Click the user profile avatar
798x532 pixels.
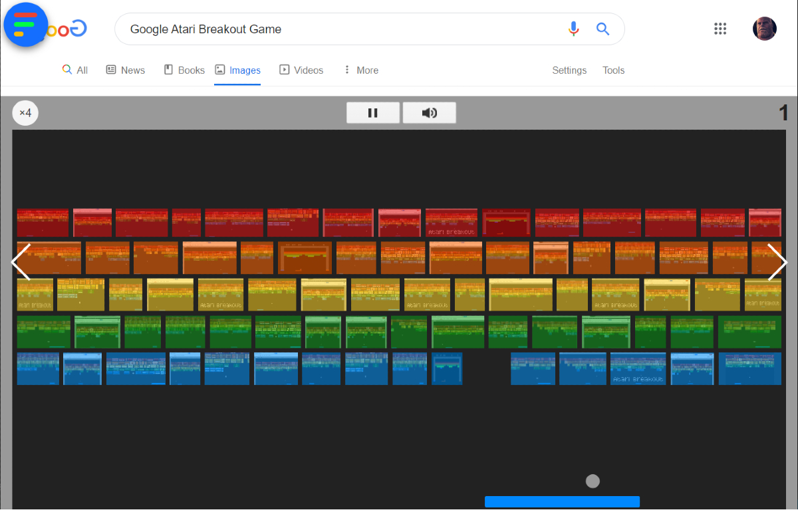(x=764, y=29)
